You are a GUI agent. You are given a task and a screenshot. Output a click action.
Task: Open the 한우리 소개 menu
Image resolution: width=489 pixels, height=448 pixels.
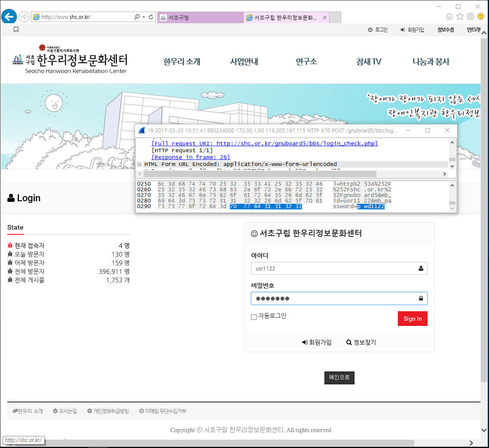pos(182,61)
